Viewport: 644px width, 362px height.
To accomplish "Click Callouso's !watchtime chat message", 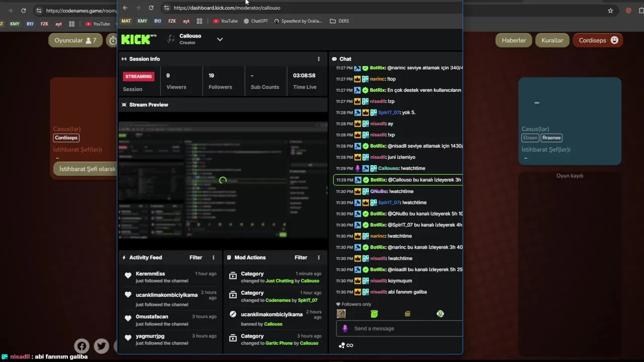I will pyautogui.click(x=380, y=168).
